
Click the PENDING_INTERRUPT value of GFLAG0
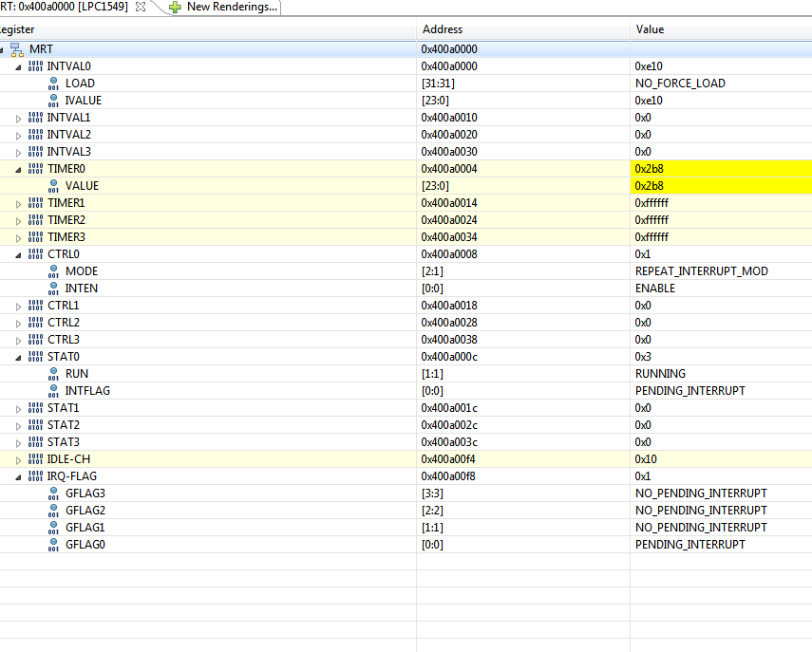(x=689, y=545)
